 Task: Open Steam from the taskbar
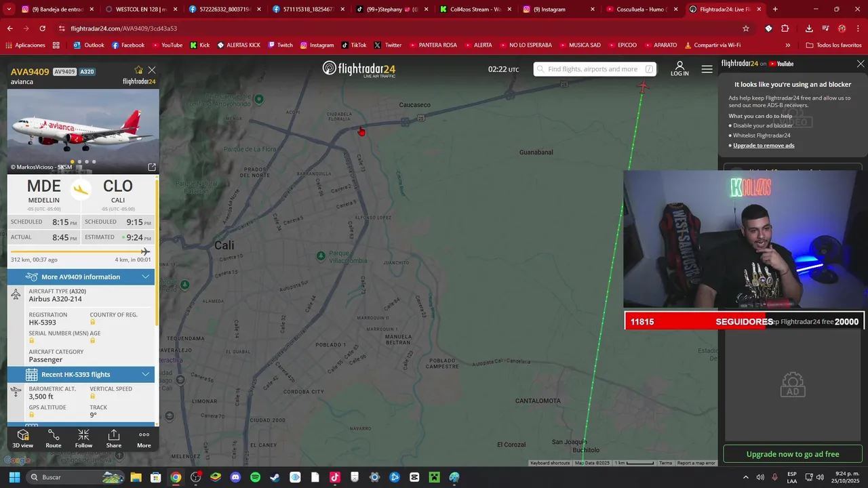coord(275,477)
